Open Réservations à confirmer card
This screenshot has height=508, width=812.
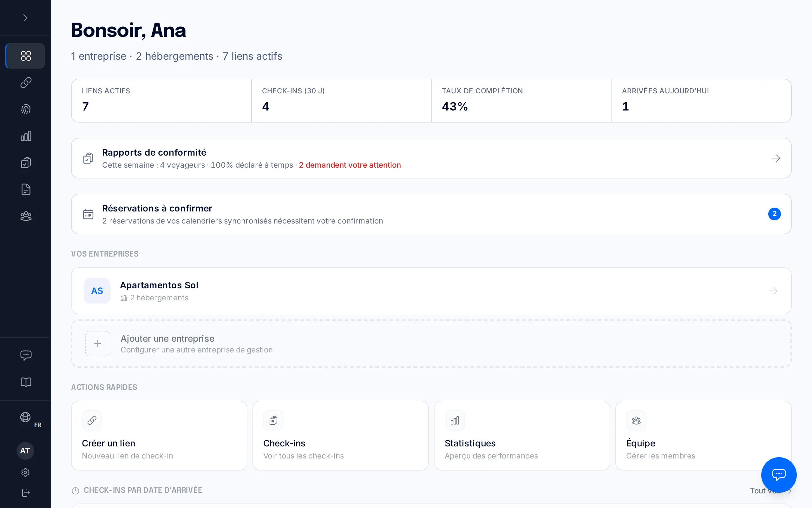(x=431, y=214)
